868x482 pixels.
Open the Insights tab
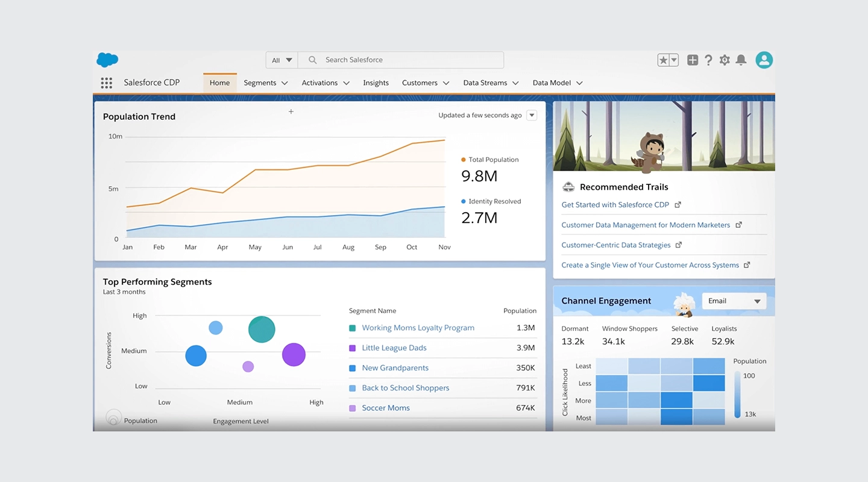[x=376, y=83]
